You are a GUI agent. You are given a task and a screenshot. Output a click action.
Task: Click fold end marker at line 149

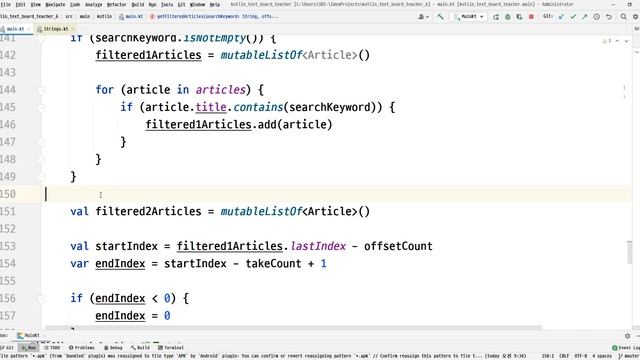click(41, 177)
